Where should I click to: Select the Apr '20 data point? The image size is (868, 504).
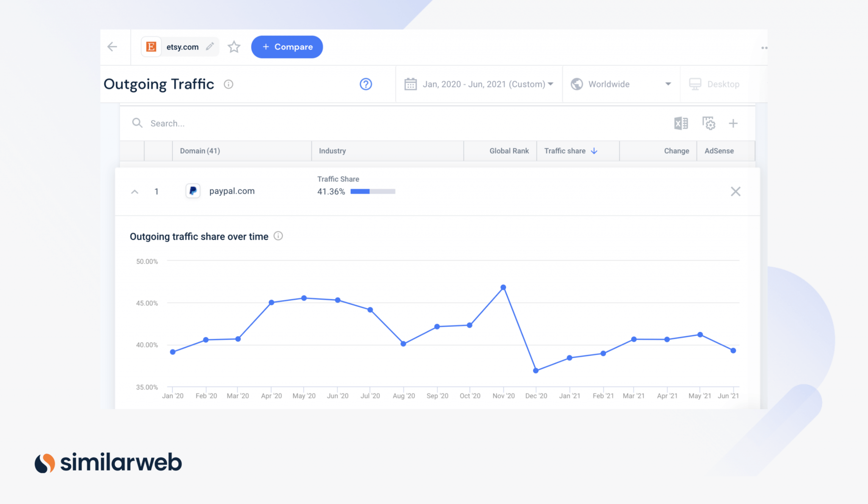(271, 303)
